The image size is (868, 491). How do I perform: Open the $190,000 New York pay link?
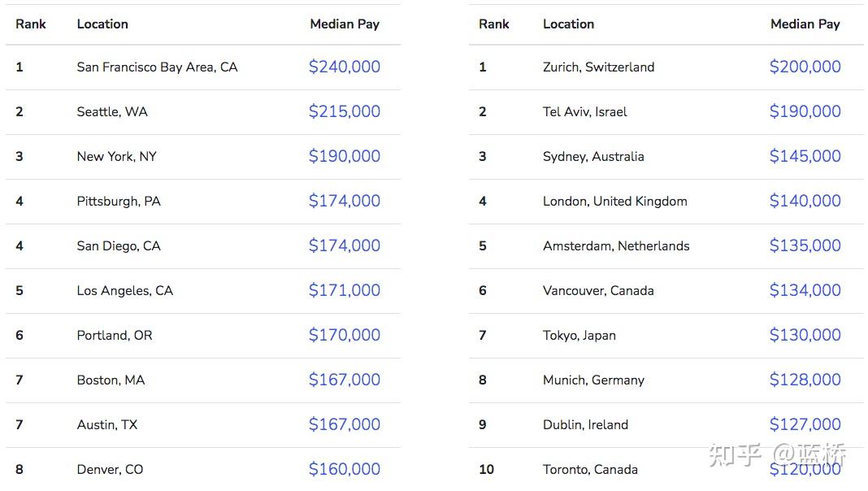pyautogui.click(x=345, y=156)
